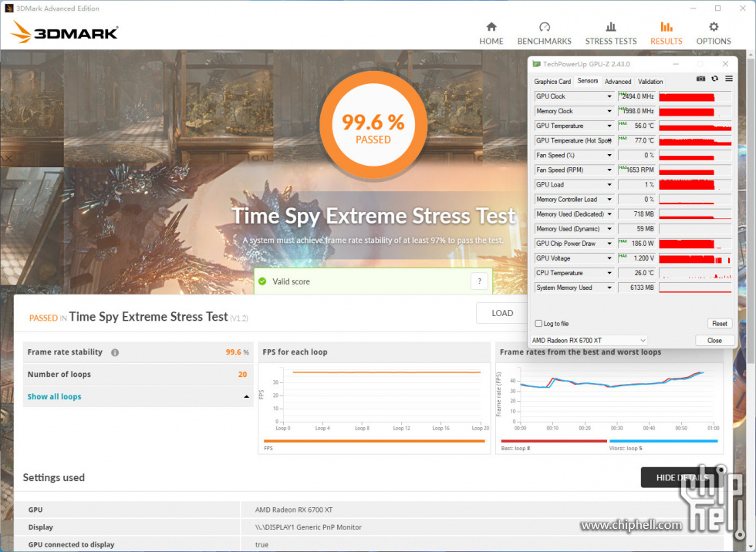This screenshot has width=756, height=552.
Task: Click the Best: loop 8 red legend bar
Action: [554, 441]
